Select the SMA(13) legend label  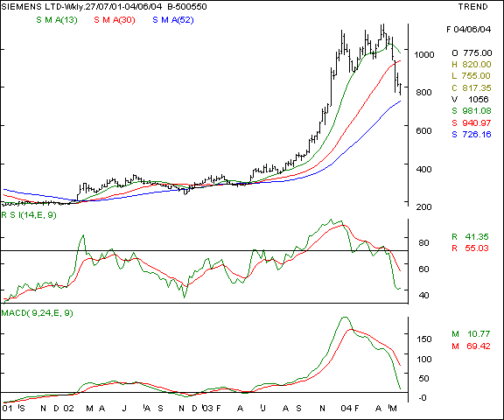57,20
